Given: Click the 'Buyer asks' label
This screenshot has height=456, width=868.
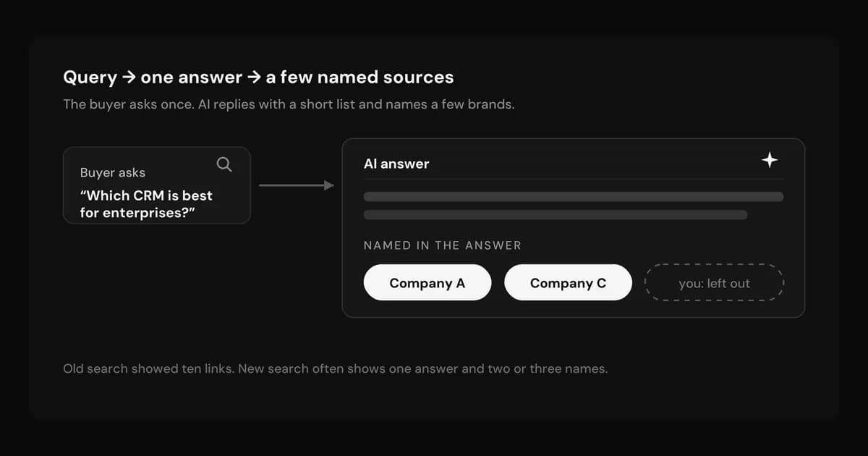Looking at the screenshot, I should (112, 173).
